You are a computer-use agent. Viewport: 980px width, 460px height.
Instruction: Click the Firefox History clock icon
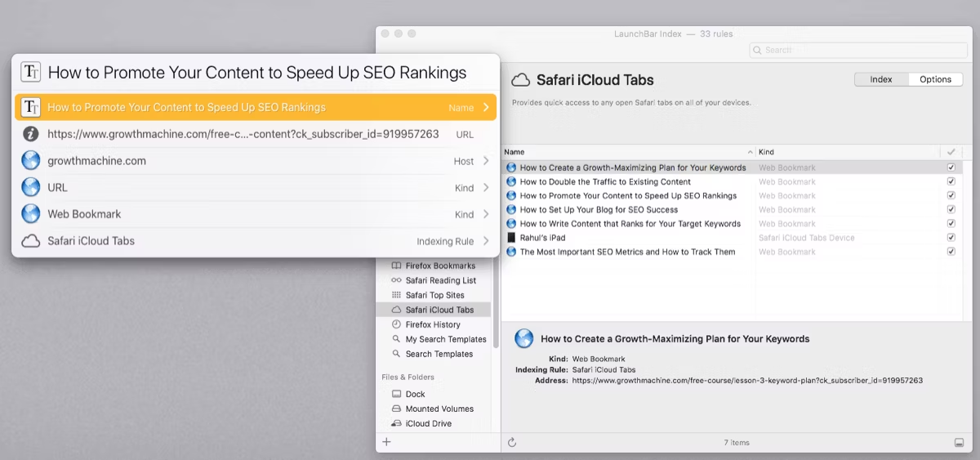(x=397, y=324)
